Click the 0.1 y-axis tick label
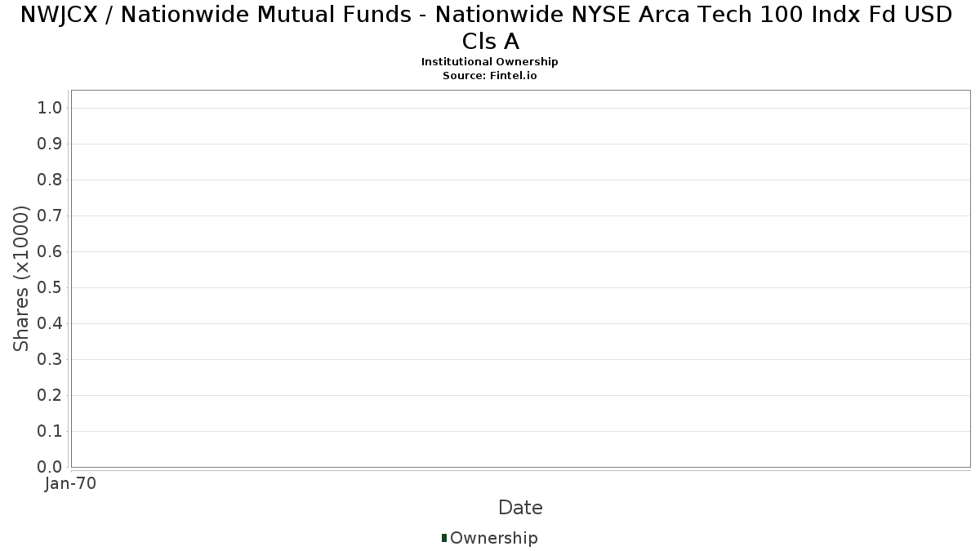 [50, 432]
